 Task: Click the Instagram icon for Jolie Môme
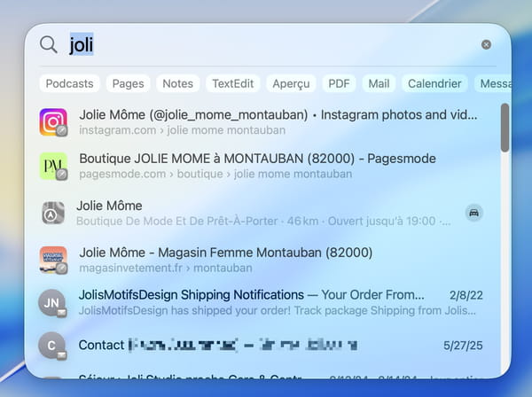(53, 122)
